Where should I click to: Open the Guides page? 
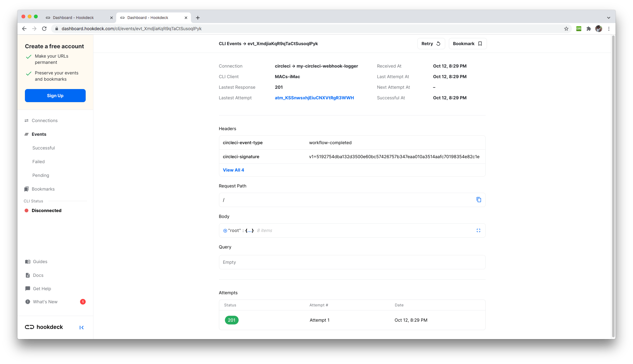pyautogui.click(x=40, y=262)
